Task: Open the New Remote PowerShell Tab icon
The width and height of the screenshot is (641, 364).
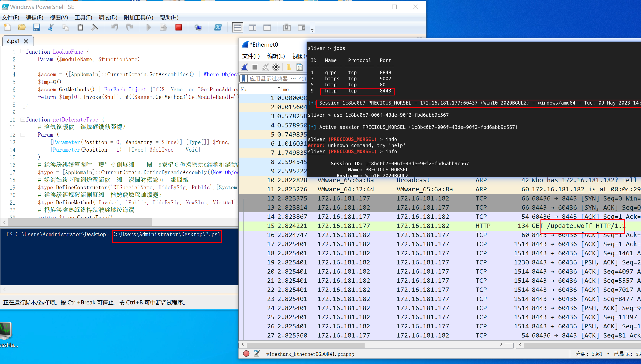Action: pyautogui.click(x=198, y=27)
